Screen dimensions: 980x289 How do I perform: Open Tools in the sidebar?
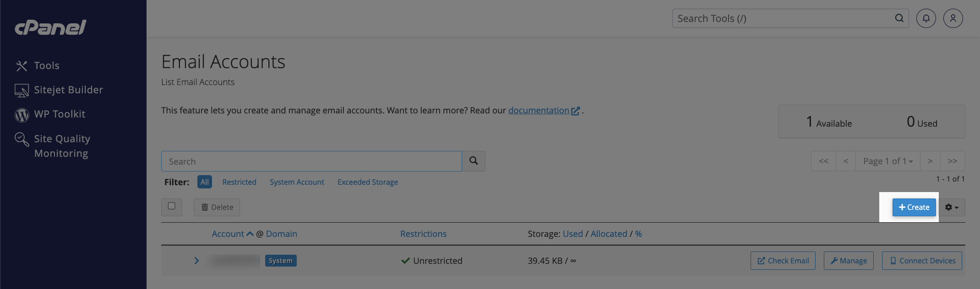[x=46, y=66]
